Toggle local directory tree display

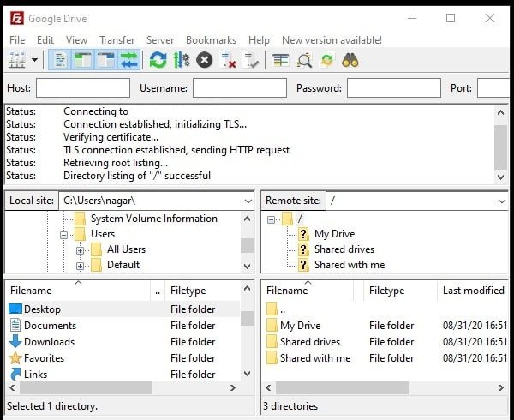pyautogui.click(x=82, y=60)
